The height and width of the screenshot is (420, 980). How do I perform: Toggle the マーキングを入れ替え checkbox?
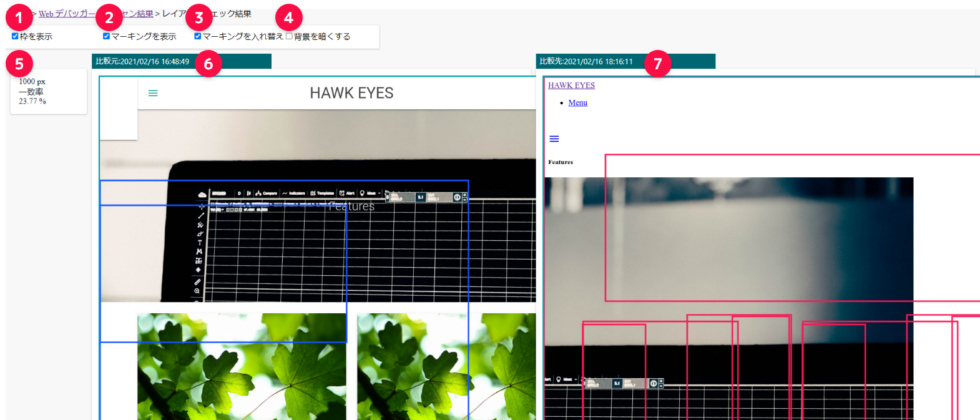[197, 36]
